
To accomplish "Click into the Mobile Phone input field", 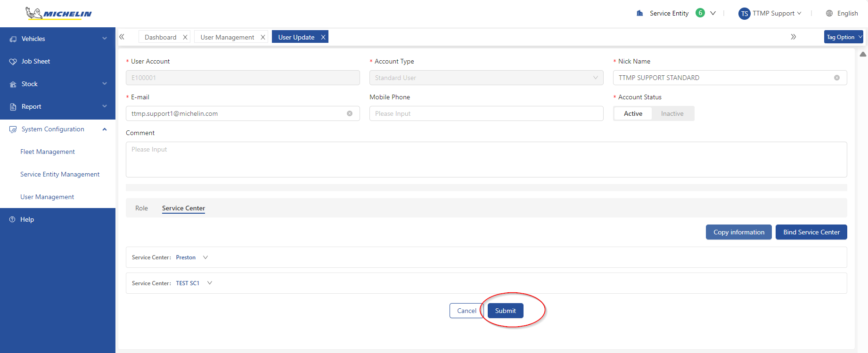I will pyautogui.click(x=486, y=113).
